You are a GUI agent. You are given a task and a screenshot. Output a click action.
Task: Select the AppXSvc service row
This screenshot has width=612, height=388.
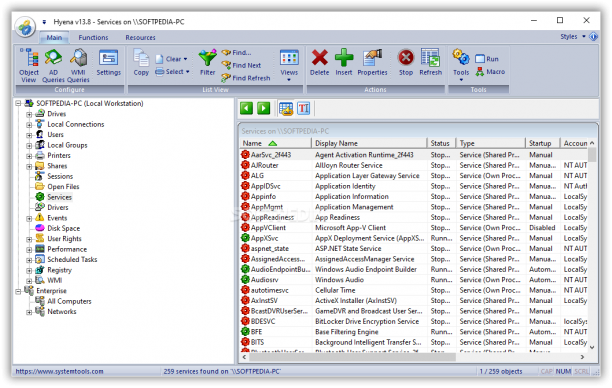[x=413, y=238]
